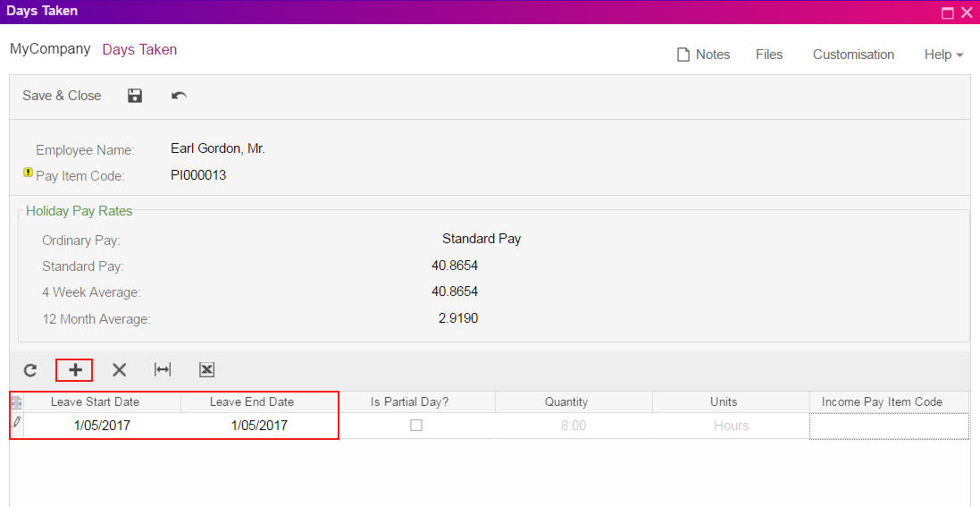Export grid to Excel

coord(207,370)
